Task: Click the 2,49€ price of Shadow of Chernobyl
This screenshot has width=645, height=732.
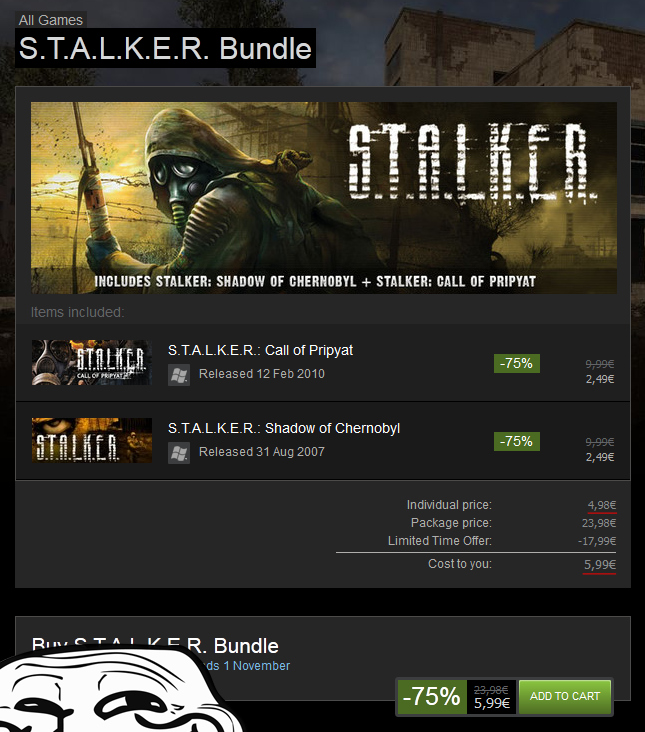Action: click(x=600, y=457)
